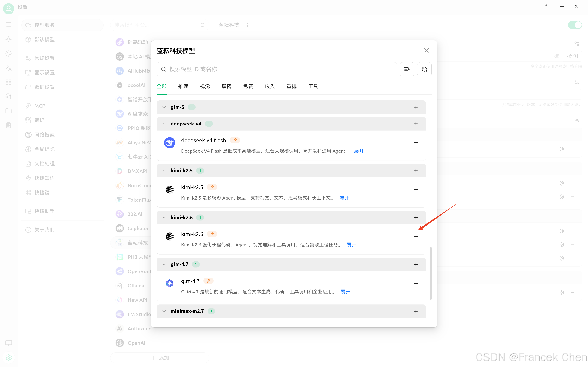
Task: Click the add-all-to-list icon beside search
Action: pos(407,69)
